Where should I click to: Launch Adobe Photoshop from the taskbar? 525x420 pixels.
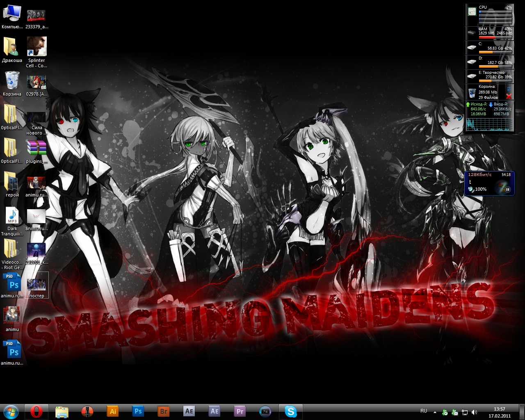(x=138, y=411)
